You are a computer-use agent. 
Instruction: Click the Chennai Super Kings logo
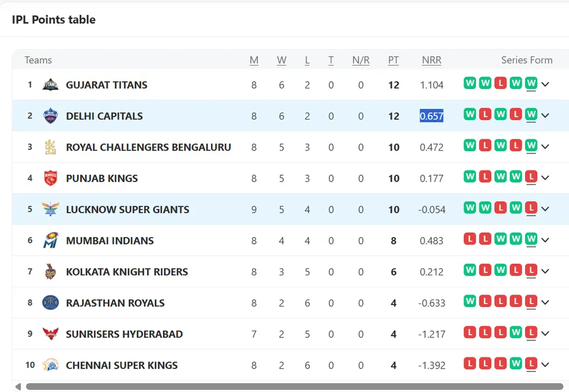(x=50, y=365)
